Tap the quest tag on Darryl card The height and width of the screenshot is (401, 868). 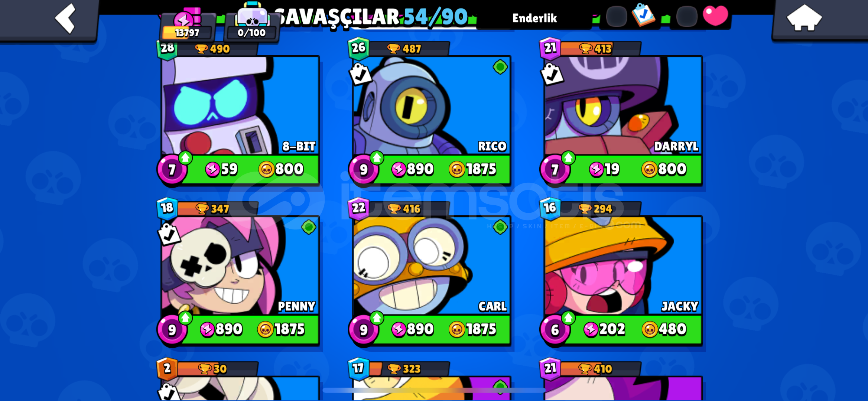tap(552, 74)
